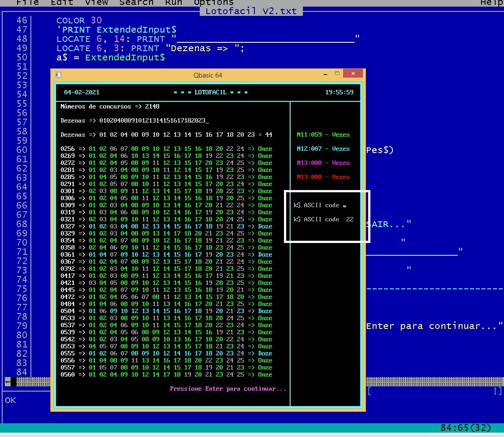
Task: Open the File menu
Action: click(27, 3)
